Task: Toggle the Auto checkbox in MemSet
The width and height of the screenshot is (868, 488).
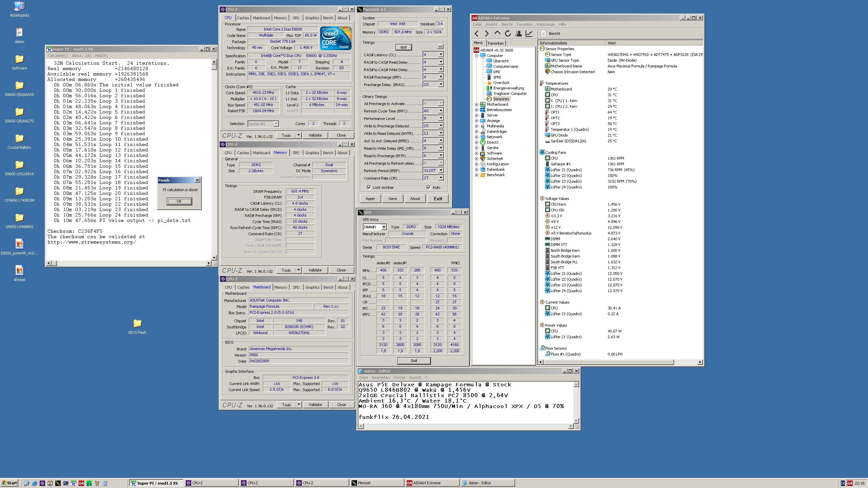Action: 429,187
